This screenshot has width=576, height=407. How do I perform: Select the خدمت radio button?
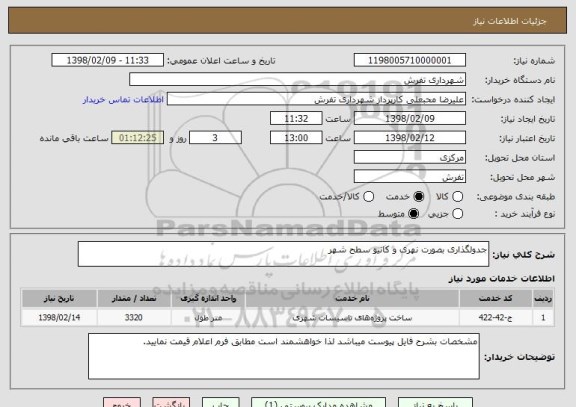(x=419, y=197)
